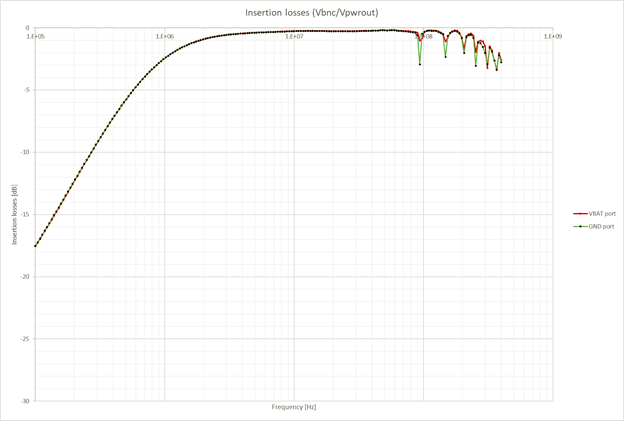Select the red VBAT port legend line marker

point(580,214)
